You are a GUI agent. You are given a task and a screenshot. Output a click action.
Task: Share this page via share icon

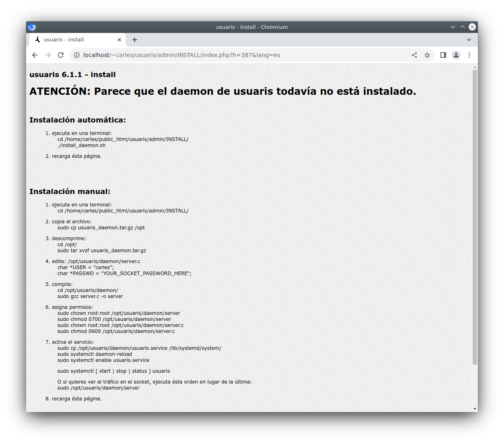point(414,55)
